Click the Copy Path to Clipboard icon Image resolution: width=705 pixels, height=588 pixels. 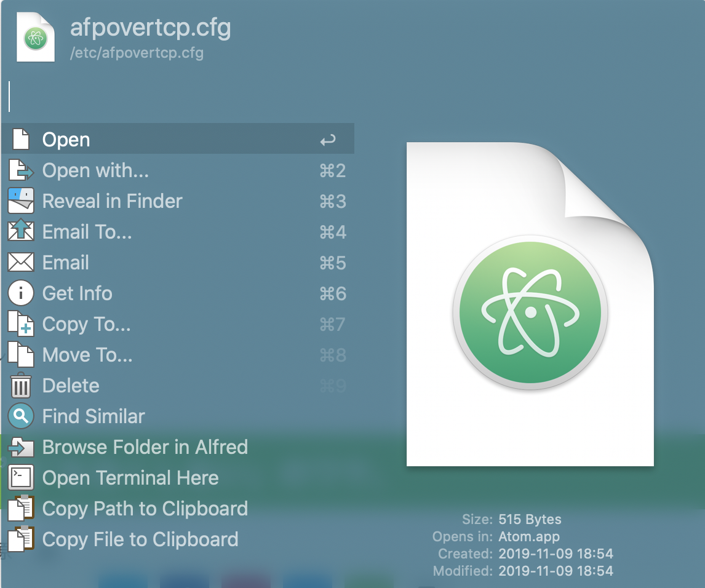[x=21, y=508]
